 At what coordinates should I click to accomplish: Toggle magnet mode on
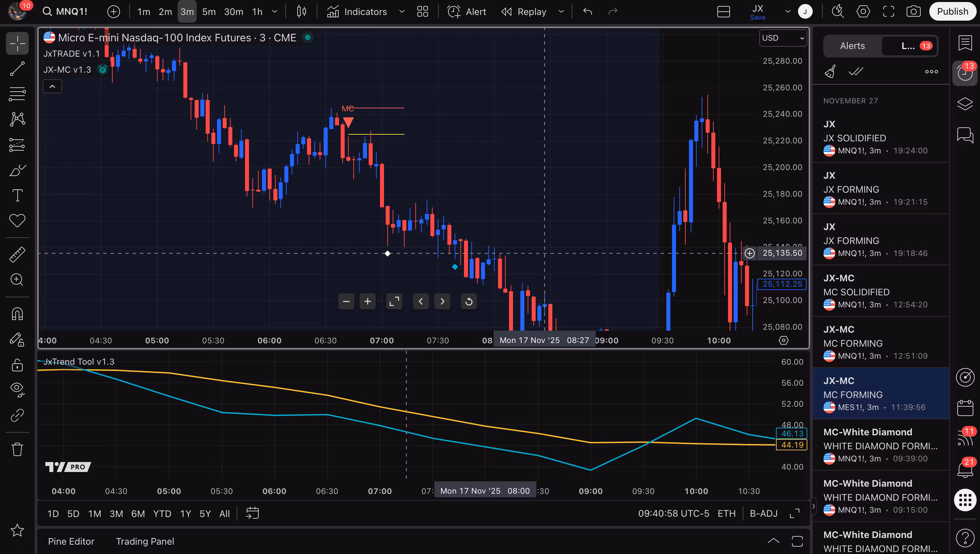(x=17, y=314)
